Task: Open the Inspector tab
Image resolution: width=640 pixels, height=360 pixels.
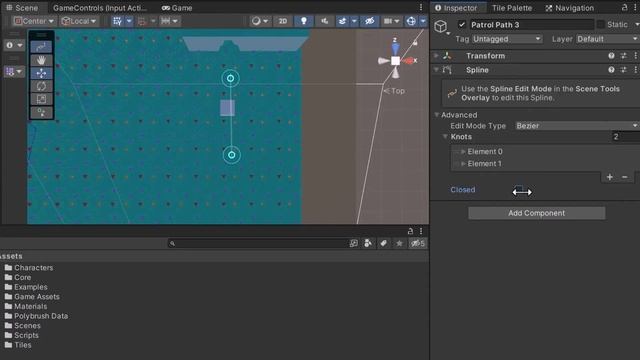Action: pyautogui.click(x=456, y=8)
